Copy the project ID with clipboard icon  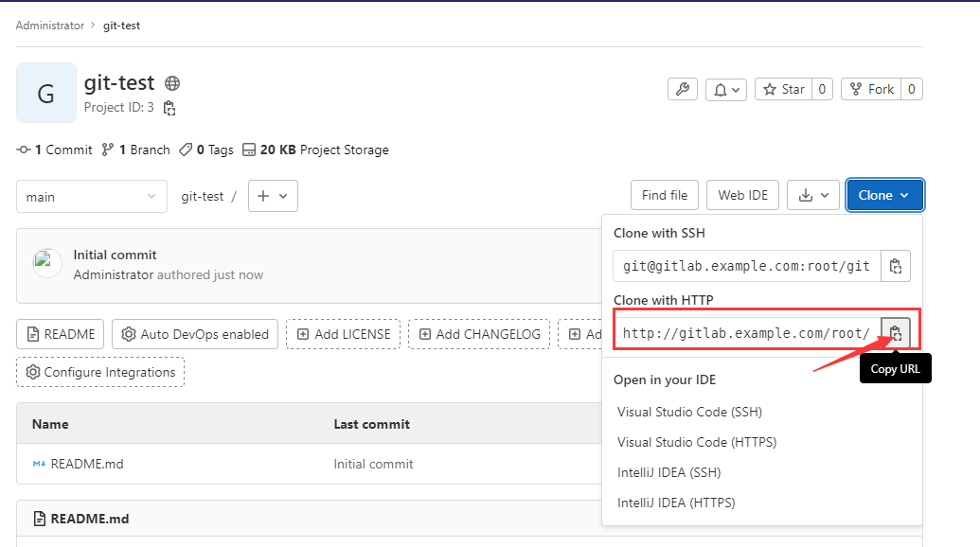(x=169, y=108)
